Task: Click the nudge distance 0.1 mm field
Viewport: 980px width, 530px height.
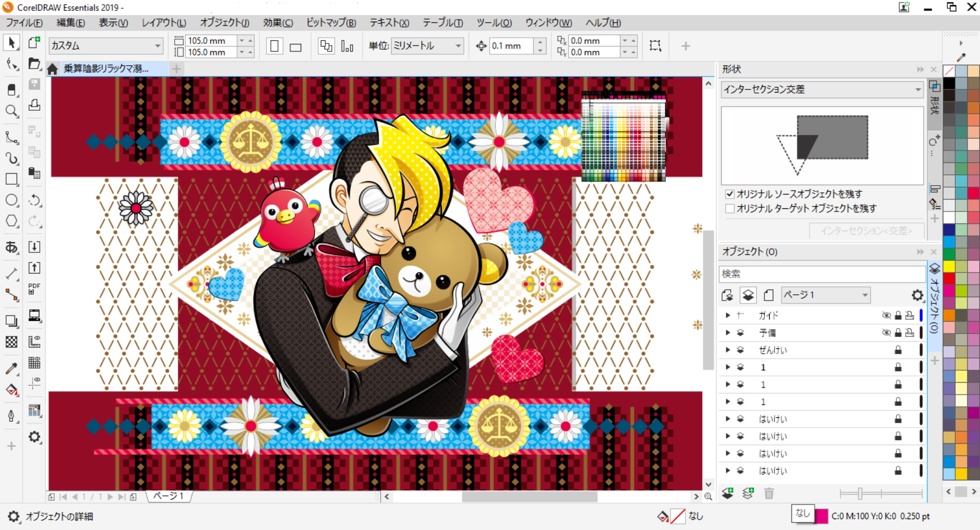Action: 510,46
